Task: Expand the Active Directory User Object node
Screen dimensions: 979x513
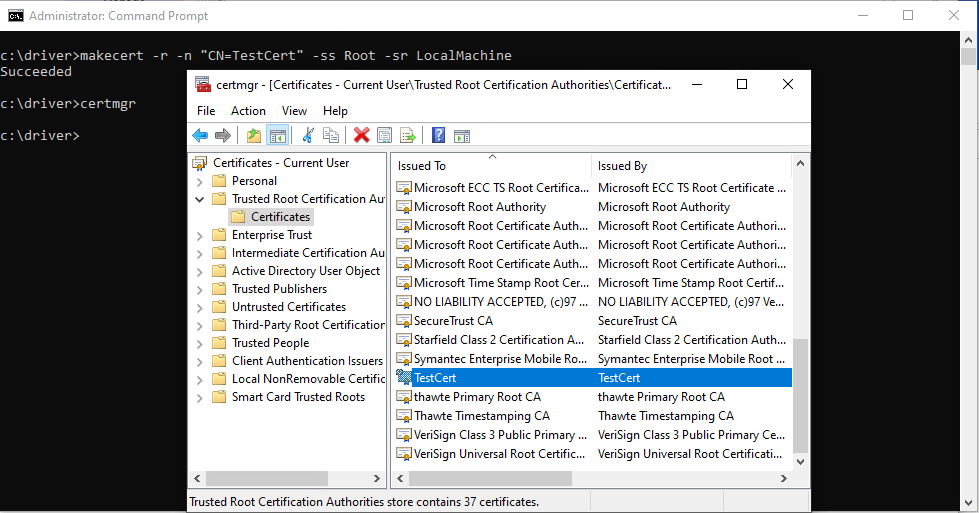Action: 199,272
